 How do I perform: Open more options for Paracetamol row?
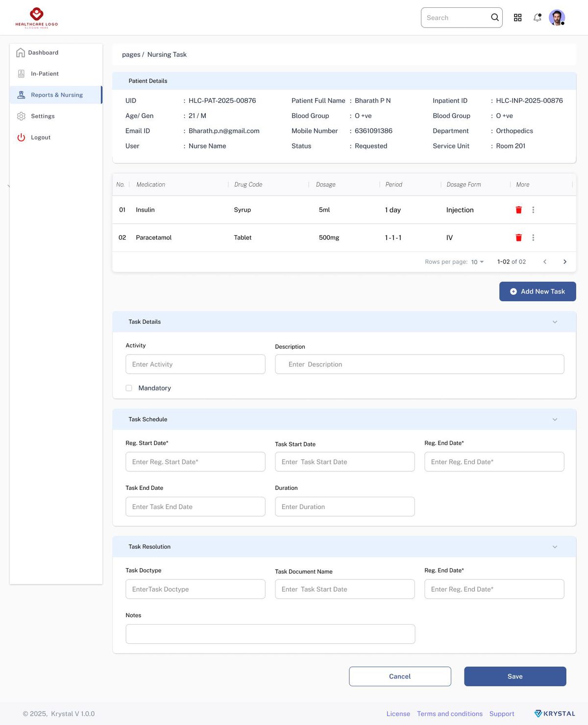533,238
